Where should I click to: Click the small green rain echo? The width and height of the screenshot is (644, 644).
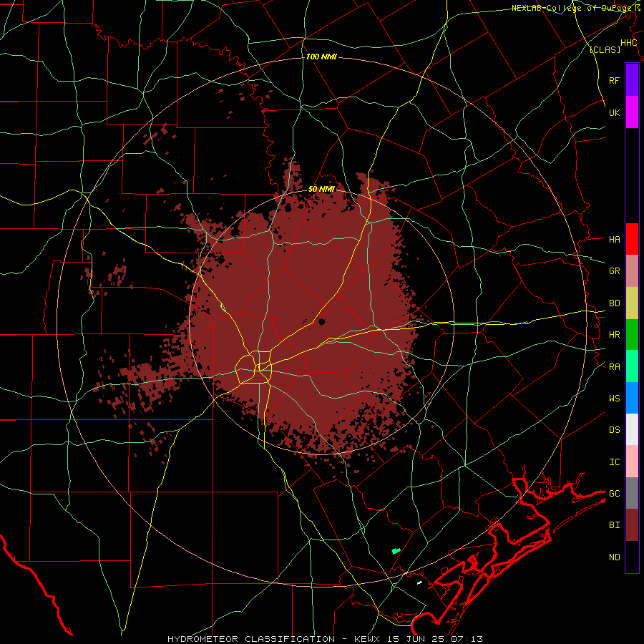[x=396, y=551]
